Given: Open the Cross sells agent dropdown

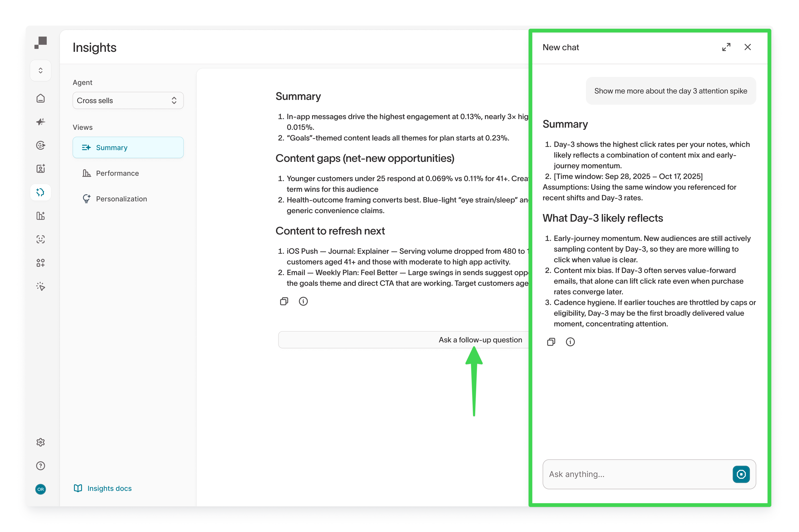Looking at the screenshot, I should pyautogui.click(x=128, y=100).
